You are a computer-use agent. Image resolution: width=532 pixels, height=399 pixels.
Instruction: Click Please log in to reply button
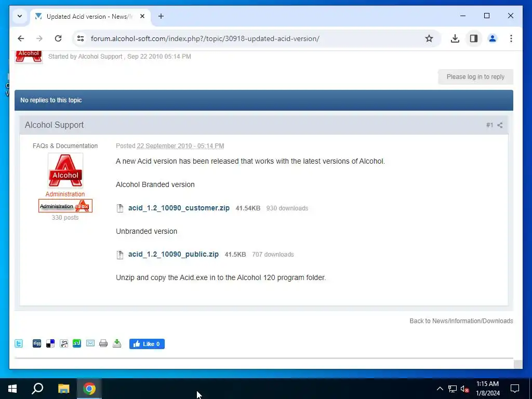click(x=475, y=77)
